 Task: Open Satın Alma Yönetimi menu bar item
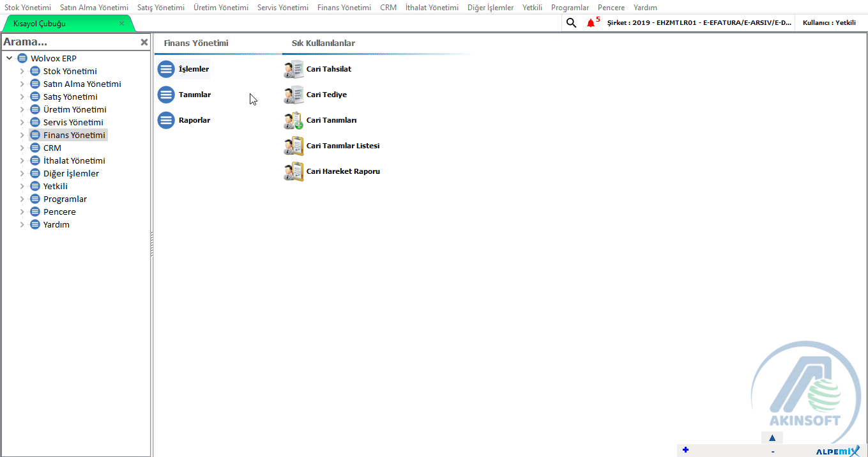pyautogui.click(x=94, y=8)
